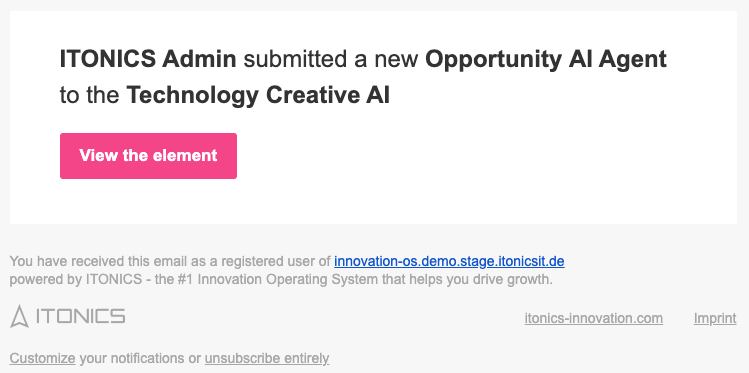Screen dimensions: 749x373
Task: Click the pink View the element button
Action: point(148,156)
